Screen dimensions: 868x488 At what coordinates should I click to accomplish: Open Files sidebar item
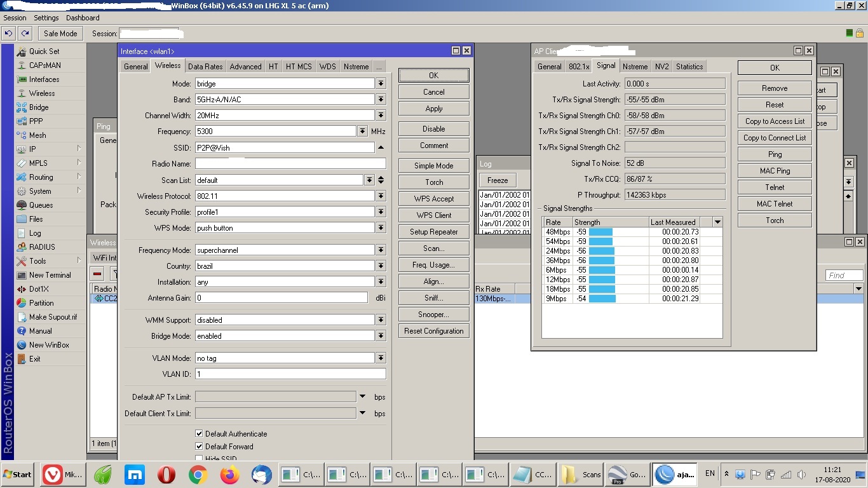pyautogui.click(x=36, y=219)
